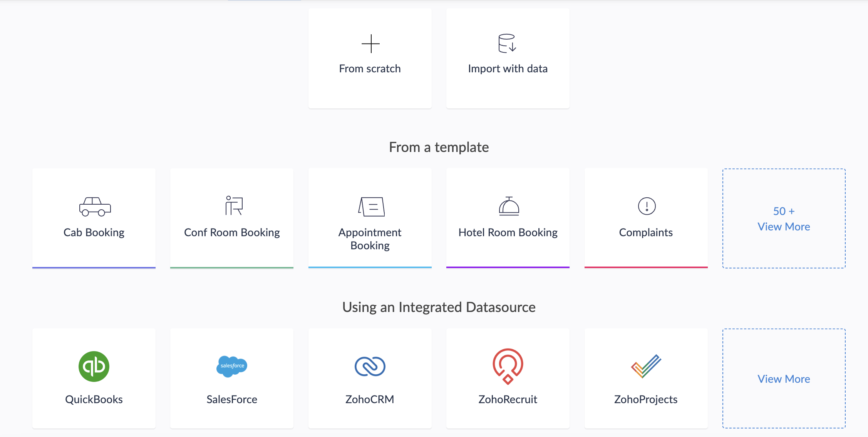Click the Hotel Room Booking label
The height and width of the screenshot is (437, 868).
point(508,233)
